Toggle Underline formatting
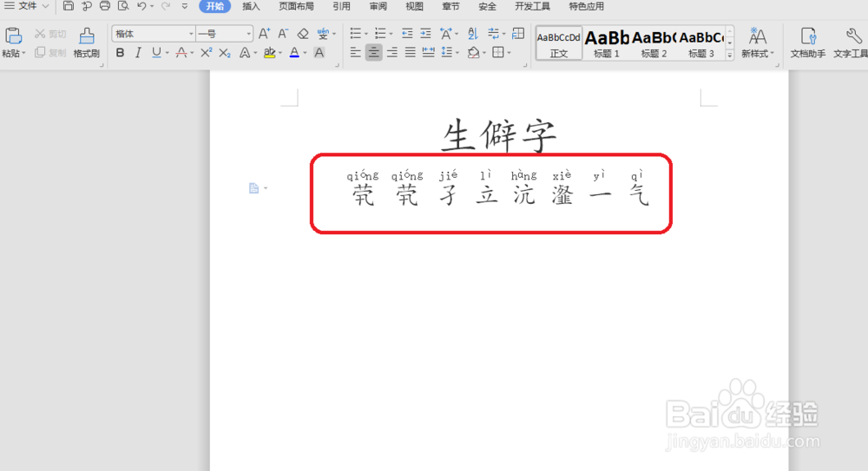This screenshot has width=868, height=471. [x=156, y=53]
